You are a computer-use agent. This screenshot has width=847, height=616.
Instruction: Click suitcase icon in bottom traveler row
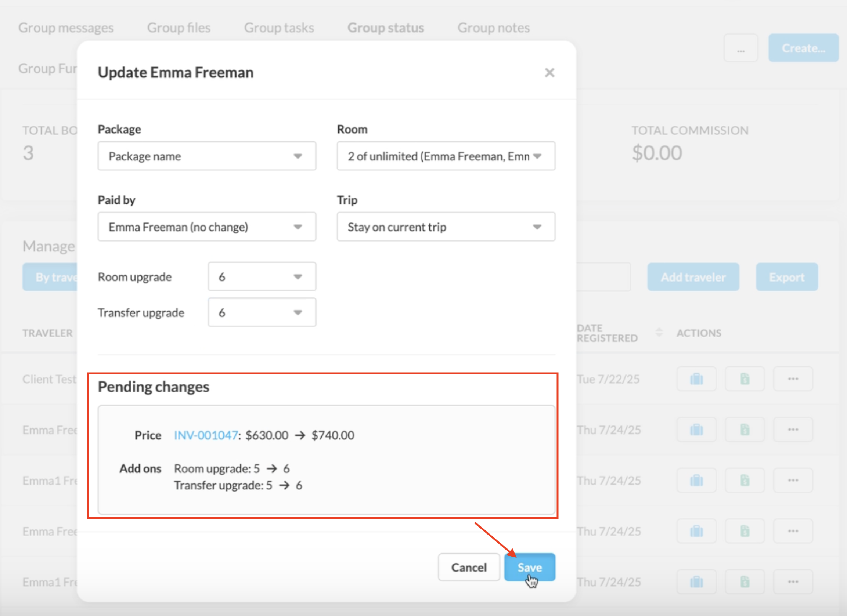[696, 581]
